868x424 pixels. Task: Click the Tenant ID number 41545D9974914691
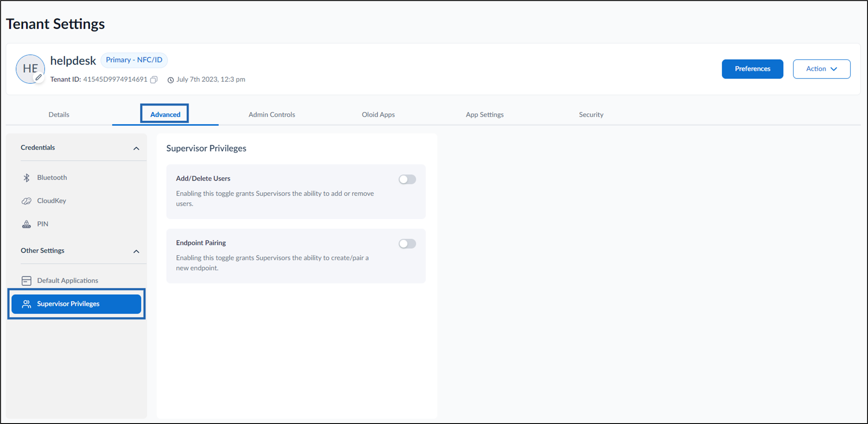point(115,80)
